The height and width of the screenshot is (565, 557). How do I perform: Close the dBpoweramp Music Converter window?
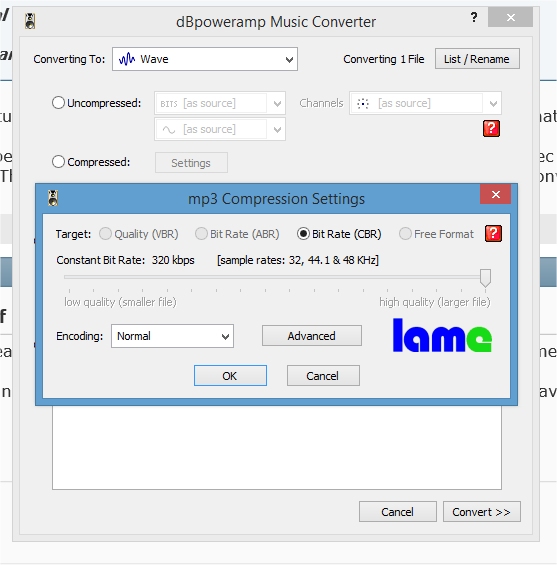[511, 17]
